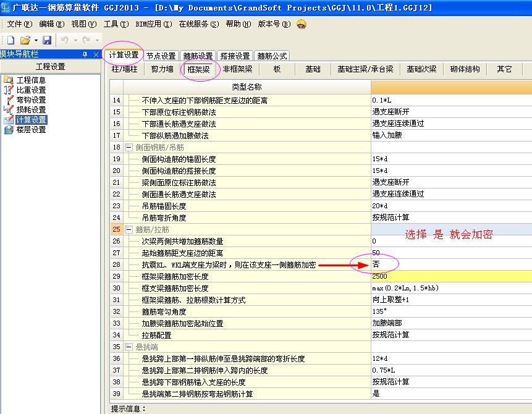Select the 基础 component tab
The height and width of the screenshot is (414, 532).
pos(313,69)
